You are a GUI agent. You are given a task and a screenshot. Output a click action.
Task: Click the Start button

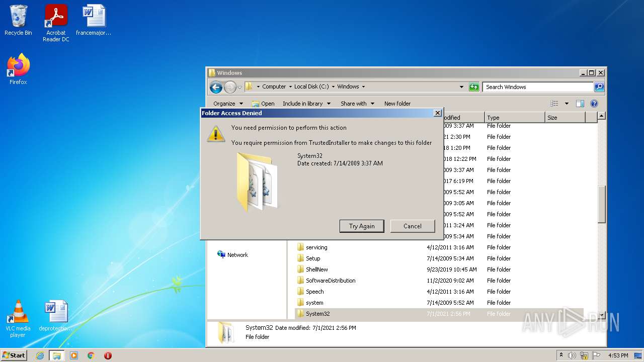point(14,355)
